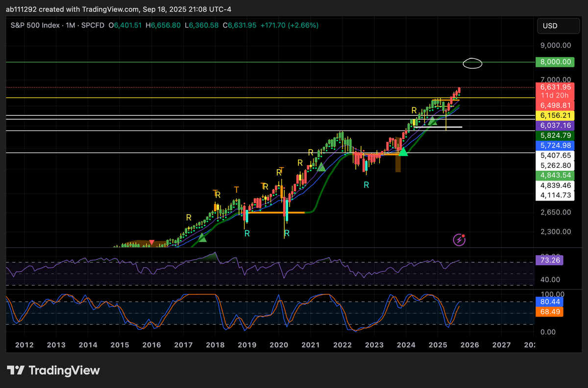Click the yellow 6,156.21 price level label
This screenshot has width=588, height=388.
pyautogui.click(x=555, y=116)
